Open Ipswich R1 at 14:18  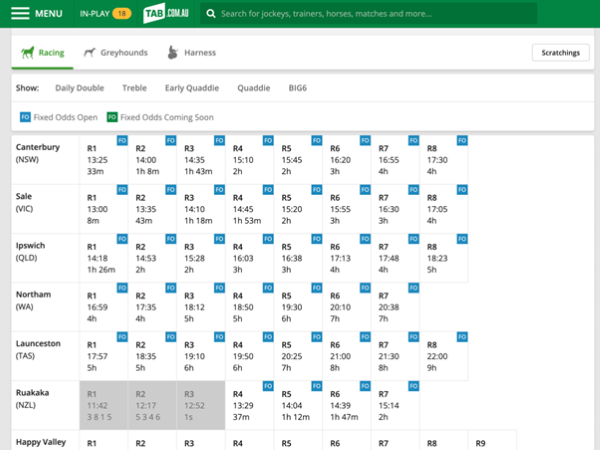point(104,258)
